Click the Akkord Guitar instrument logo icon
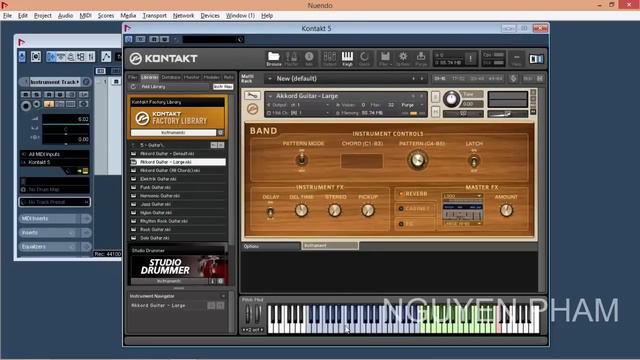 (x=252, y=109)
